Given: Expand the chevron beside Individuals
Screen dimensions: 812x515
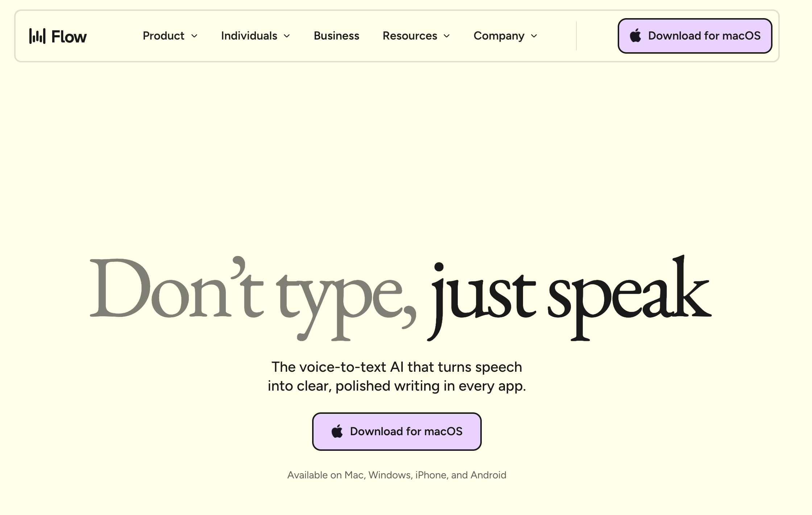Looking at the screenshot, I should [287, 36].
